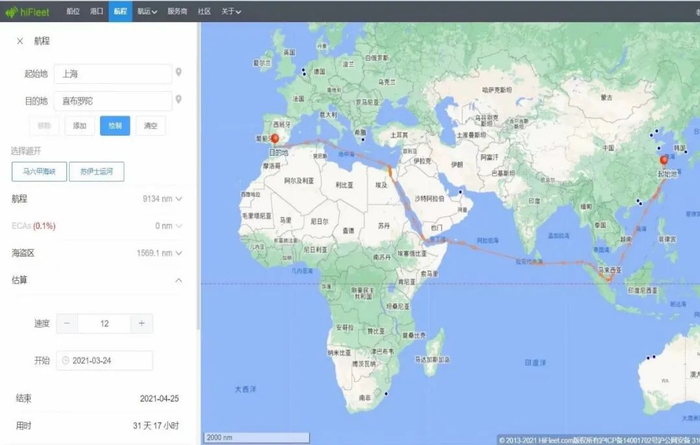This screenshot has width=700, height=445.
Task: Click the blue port dot near 南非
Action: click(x=386, y=394)
